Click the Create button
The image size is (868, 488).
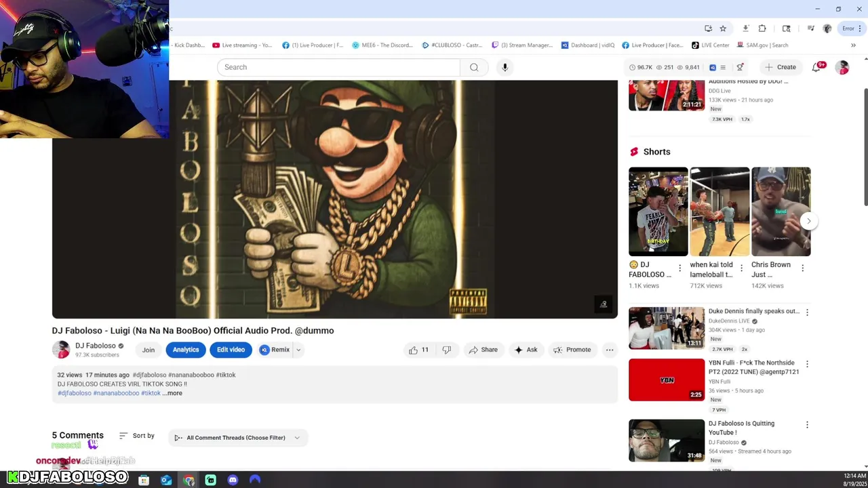tap(781, 67)
